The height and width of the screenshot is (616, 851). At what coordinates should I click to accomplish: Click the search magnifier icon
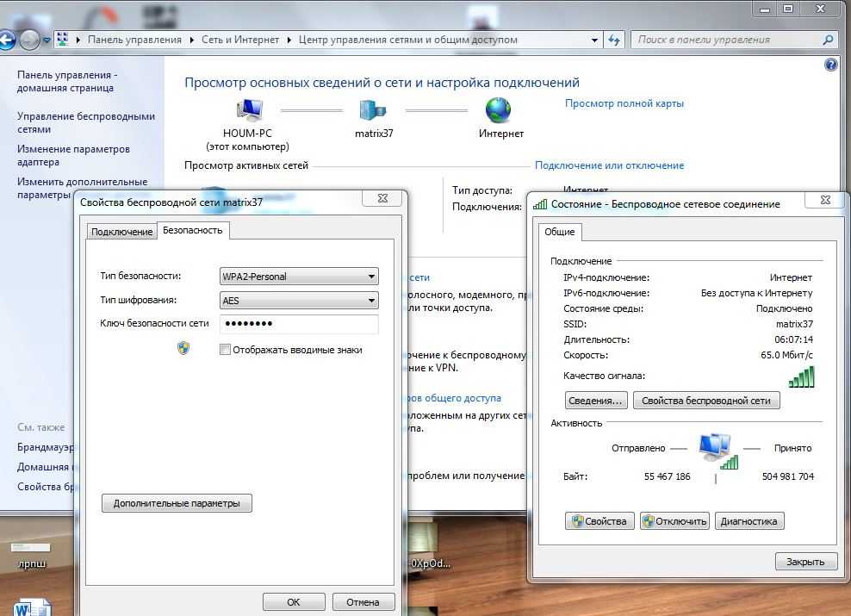[x=828, y=40]
